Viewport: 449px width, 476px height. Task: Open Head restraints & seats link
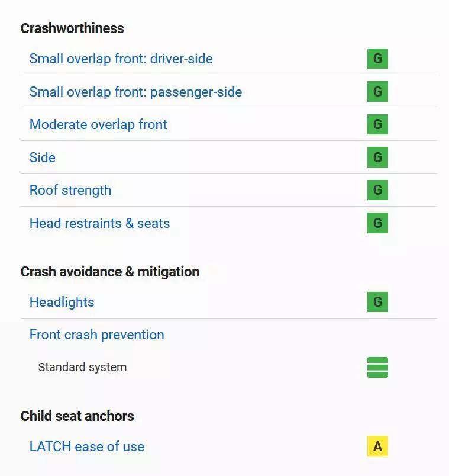tap(99, 223)
